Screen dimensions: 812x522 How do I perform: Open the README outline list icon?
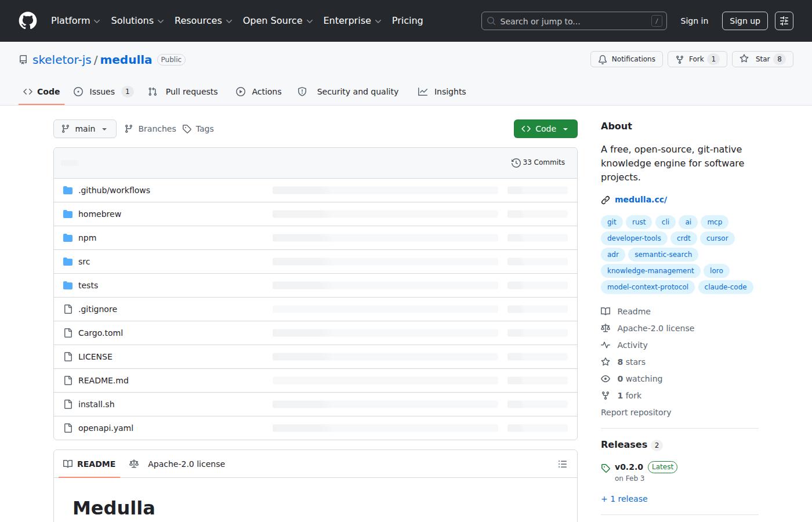tap(562, 464)
